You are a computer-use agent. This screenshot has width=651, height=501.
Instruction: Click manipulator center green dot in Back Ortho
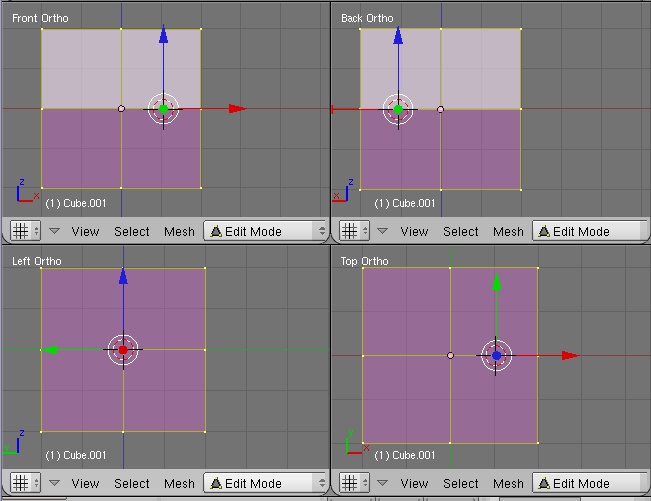(x=398, y=110)
